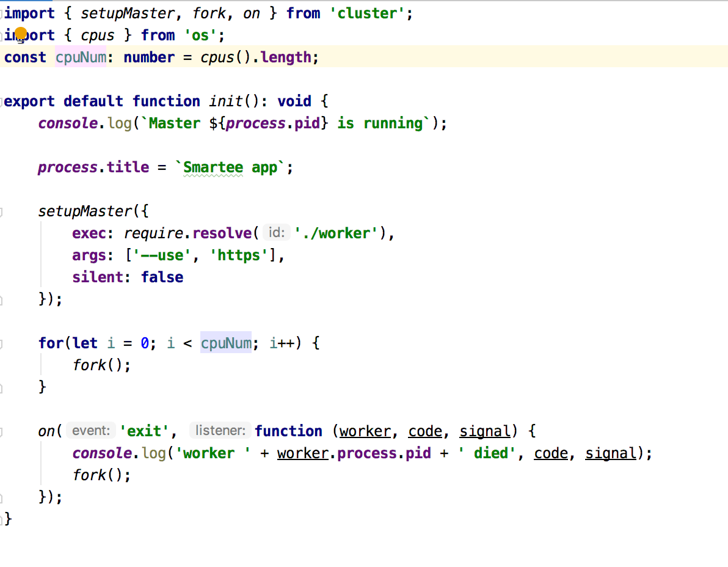Click the underlined worker parameter
Image resolution: width=728 pixels, height=567 pixels.
pyautogui.click(x=365, y=430)
